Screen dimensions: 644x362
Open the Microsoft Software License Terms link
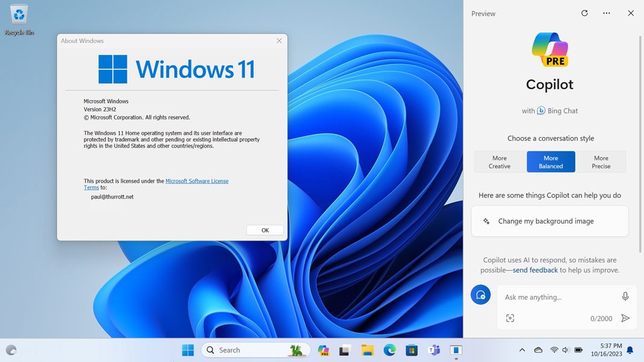point(197,180)
